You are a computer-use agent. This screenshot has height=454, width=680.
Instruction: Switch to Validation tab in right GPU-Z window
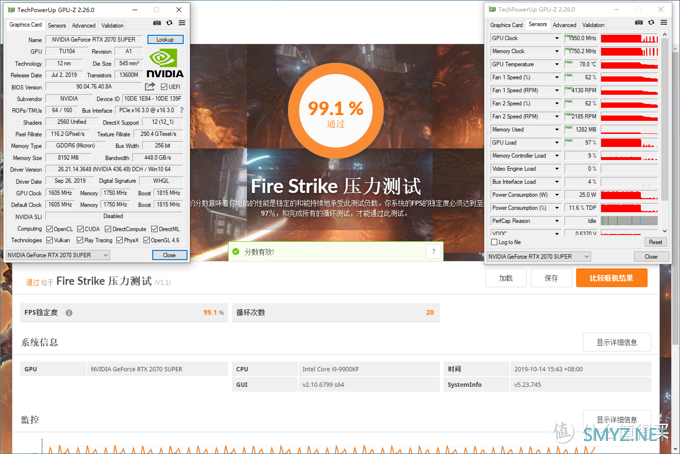click(x=593, y=25)
